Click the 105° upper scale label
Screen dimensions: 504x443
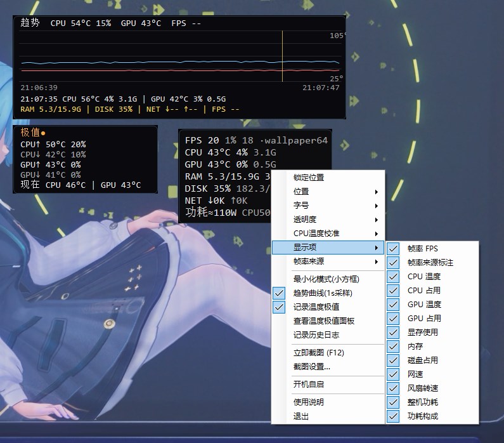[337, 36]
